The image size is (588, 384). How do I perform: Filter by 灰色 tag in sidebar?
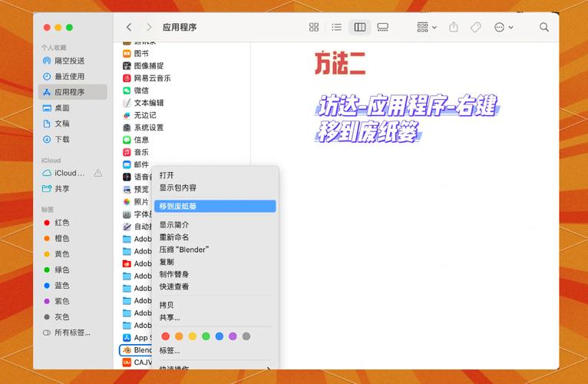click(x=72, y=317)
